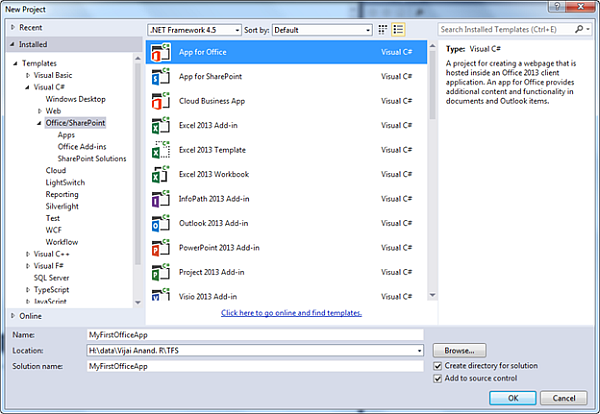Image resolution: width=600 pixels, height=414 pixels.
Task: Click template list scrollbar up arrow
Action: (x=432, y=46)
